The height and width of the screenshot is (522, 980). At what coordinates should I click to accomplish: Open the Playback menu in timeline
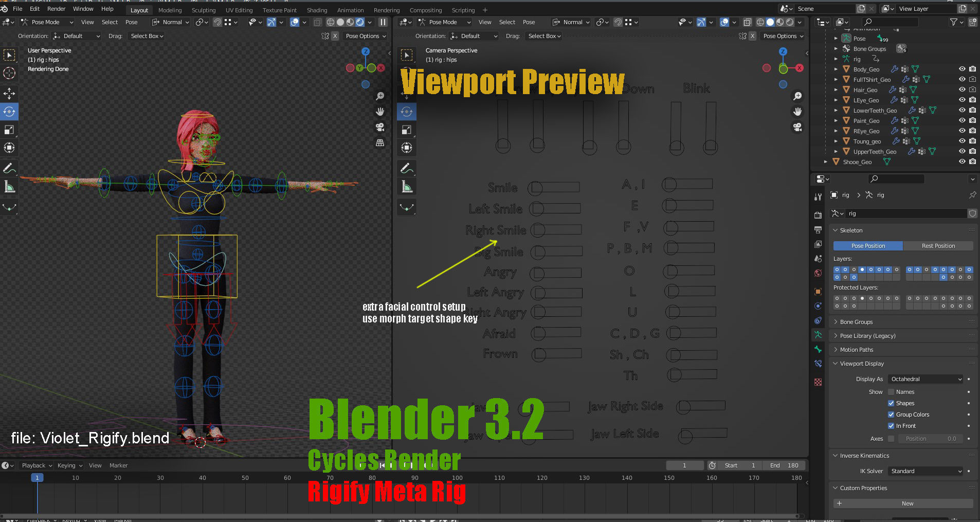click(x=37, y=465)
